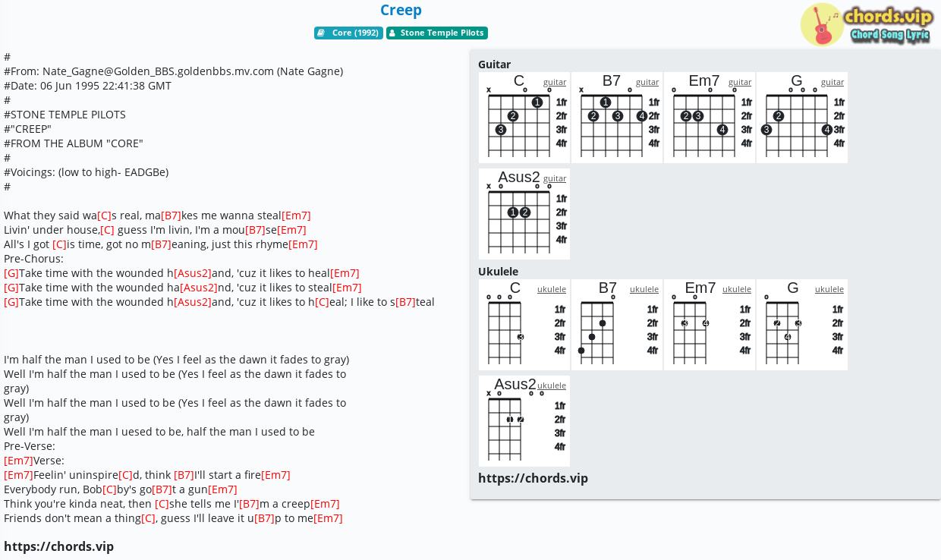Click the ukulele B7 chord diagram
The width and height of the screenshot is (941, 560).
pos(617,325)
